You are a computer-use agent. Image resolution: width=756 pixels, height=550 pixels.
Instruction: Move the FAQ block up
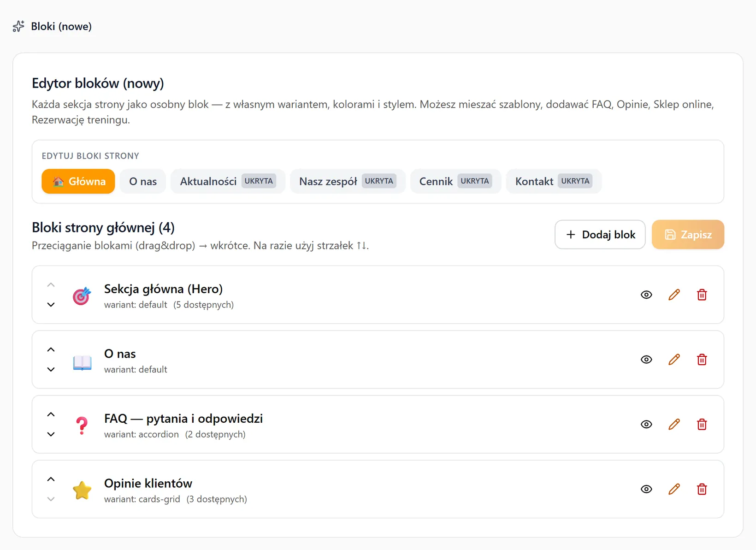[x=51, y=414]
